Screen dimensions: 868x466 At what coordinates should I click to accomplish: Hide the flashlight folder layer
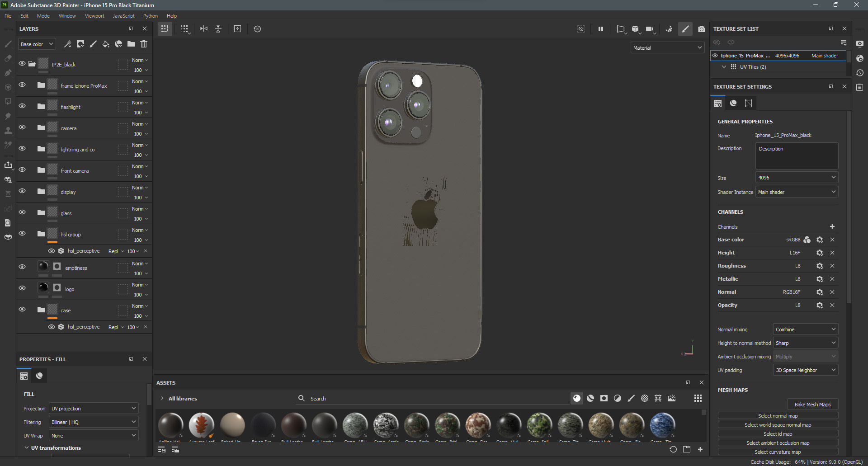(22, 106)
